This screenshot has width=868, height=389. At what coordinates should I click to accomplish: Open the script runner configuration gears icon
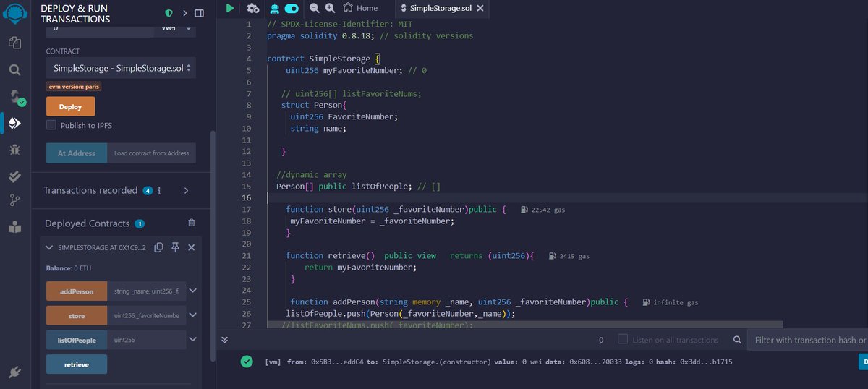pos(252,8)
